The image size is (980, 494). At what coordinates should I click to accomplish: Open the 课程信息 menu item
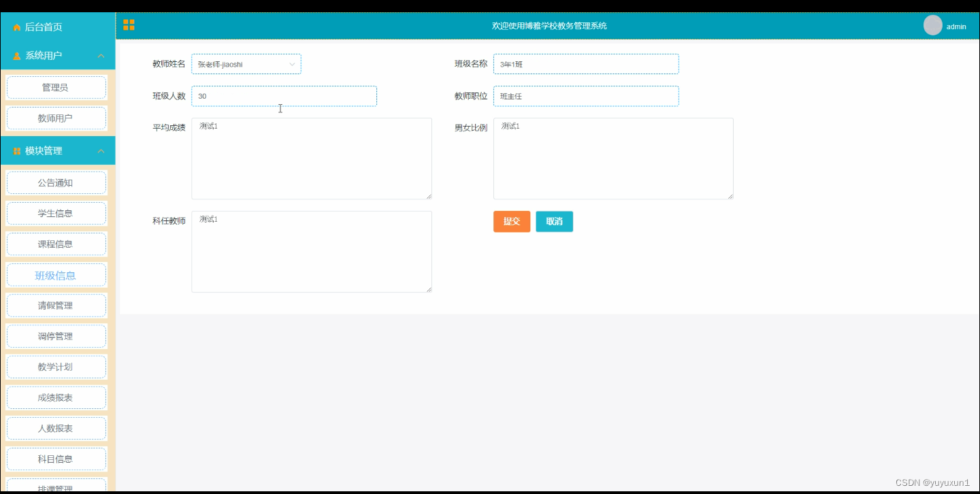56,244
